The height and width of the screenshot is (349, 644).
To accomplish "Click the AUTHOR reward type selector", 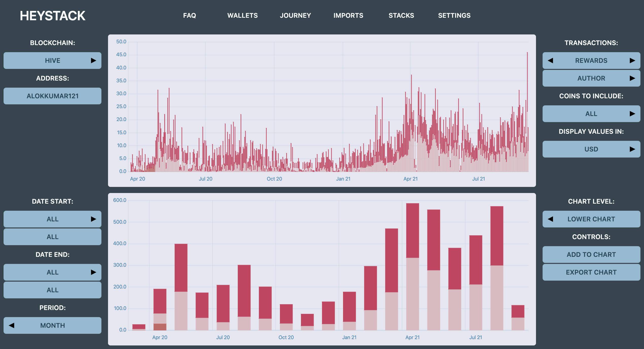I will point(591,78).
